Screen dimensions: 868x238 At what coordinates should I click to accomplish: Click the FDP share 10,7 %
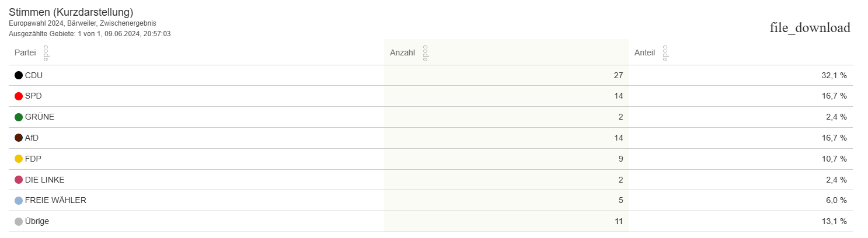834,159
